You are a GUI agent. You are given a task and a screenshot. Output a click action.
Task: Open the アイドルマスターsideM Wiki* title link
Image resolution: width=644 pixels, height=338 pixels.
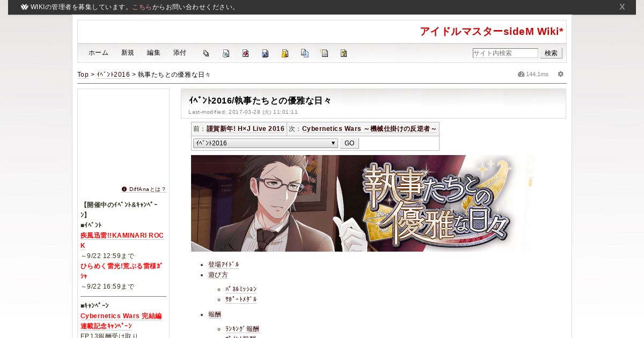point(492,32)
